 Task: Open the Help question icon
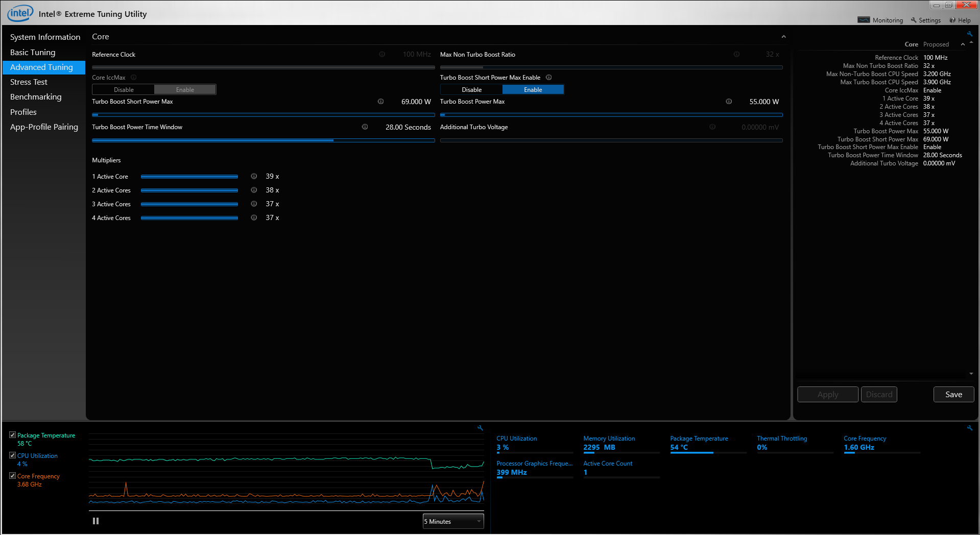(952, 20)
